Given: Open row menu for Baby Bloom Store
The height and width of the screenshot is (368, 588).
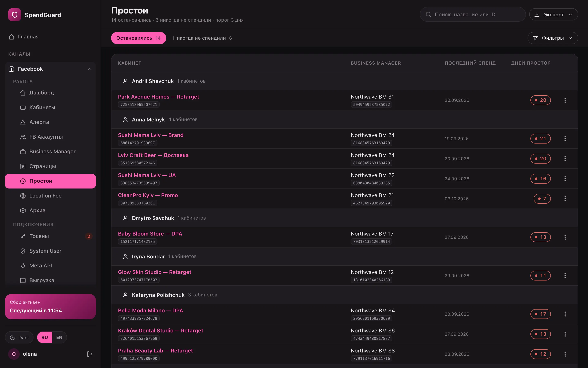Looking at the screenshot, I should (565, 237).
